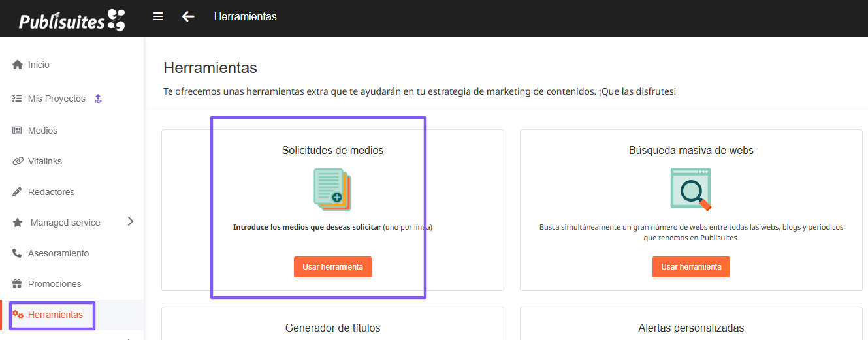Image resolution: width=868 pixels, height=340 pixels.
Task: Click the TOP badge beside Mis Proyectos
Action: pos(98,99)
